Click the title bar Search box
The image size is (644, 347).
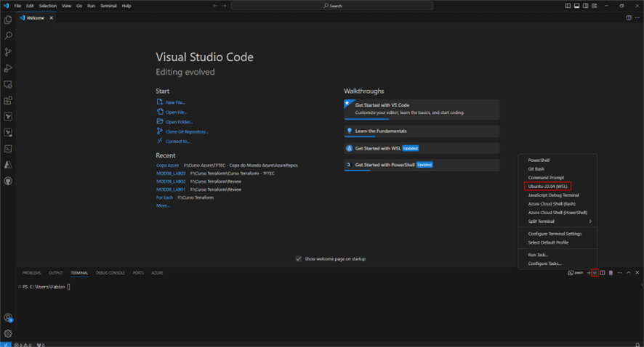click(332, 6)
